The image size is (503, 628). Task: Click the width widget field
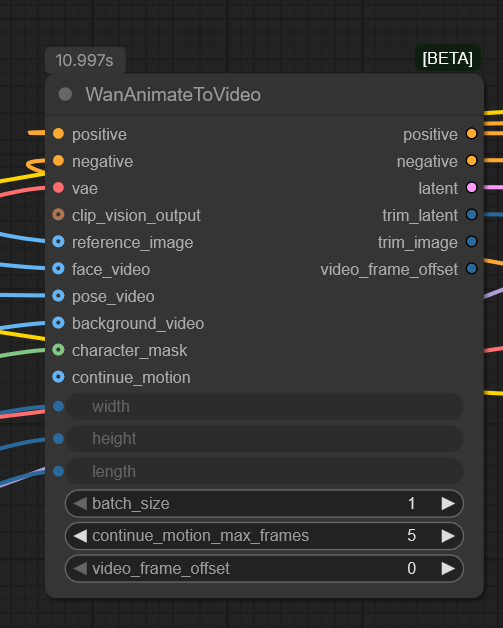tap(264, 407)
